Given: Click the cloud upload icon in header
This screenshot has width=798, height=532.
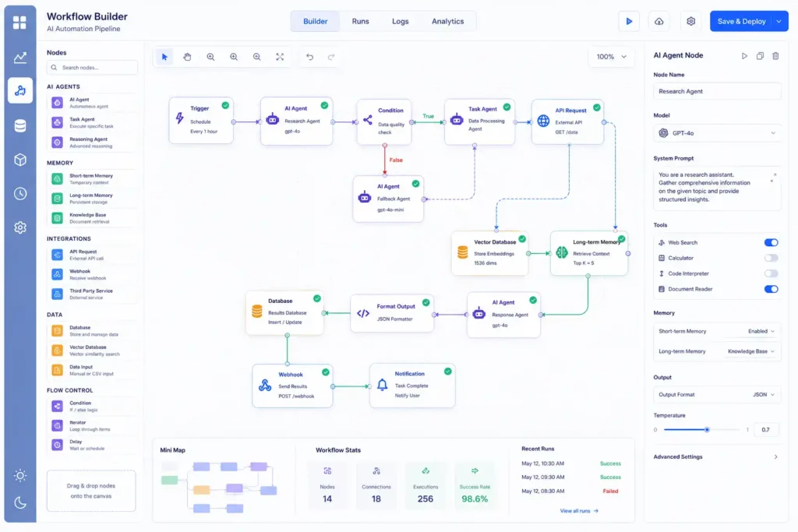Looking at the screenshot, I should coord(659,21).
